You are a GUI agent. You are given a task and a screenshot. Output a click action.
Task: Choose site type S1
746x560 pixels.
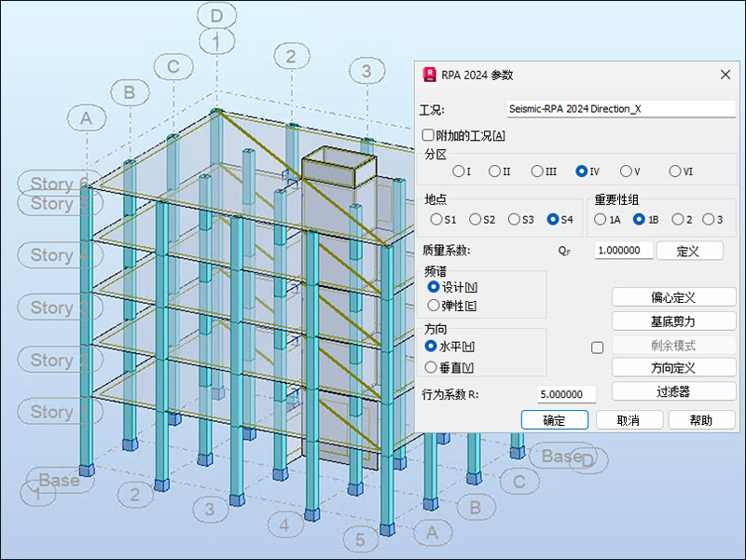[436, 220]
